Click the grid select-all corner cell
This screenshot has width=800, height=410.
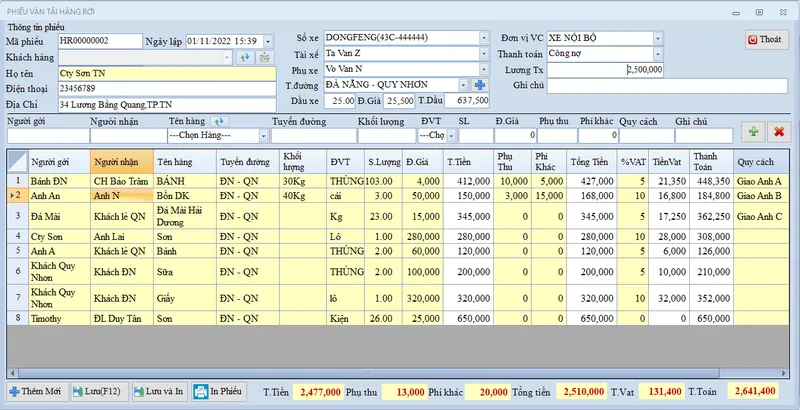[18, 162]
